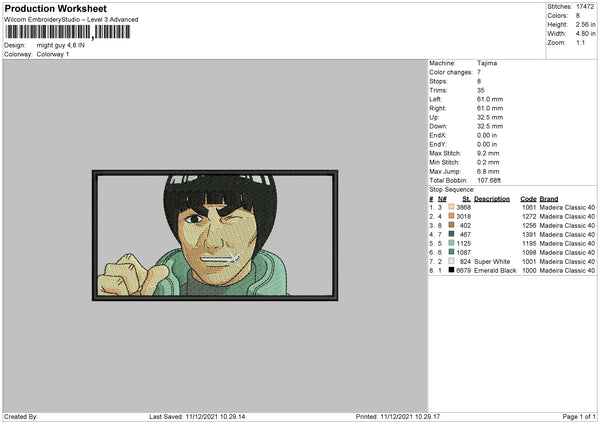Select the thread 3868 color swatch
Screen dimensions: 600x424
[x=451, y=207]
